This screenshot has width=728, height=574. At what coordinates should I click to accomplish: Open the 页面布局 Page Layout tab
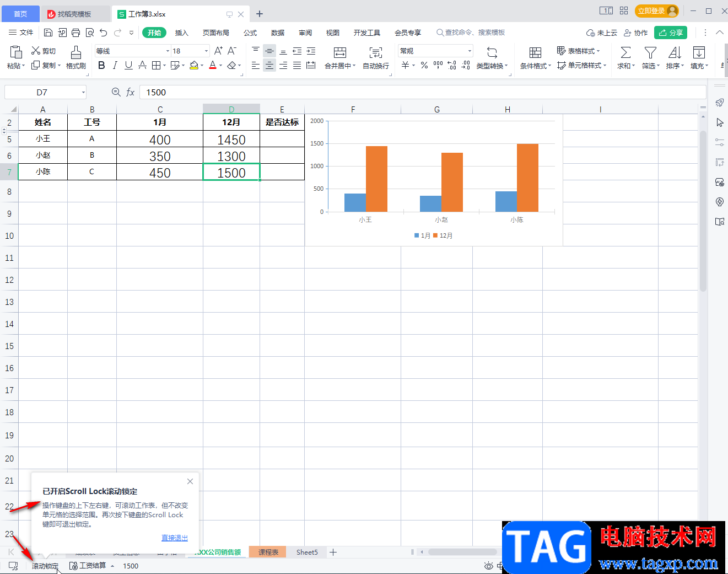pyautogui.click(x=216, y=33)
